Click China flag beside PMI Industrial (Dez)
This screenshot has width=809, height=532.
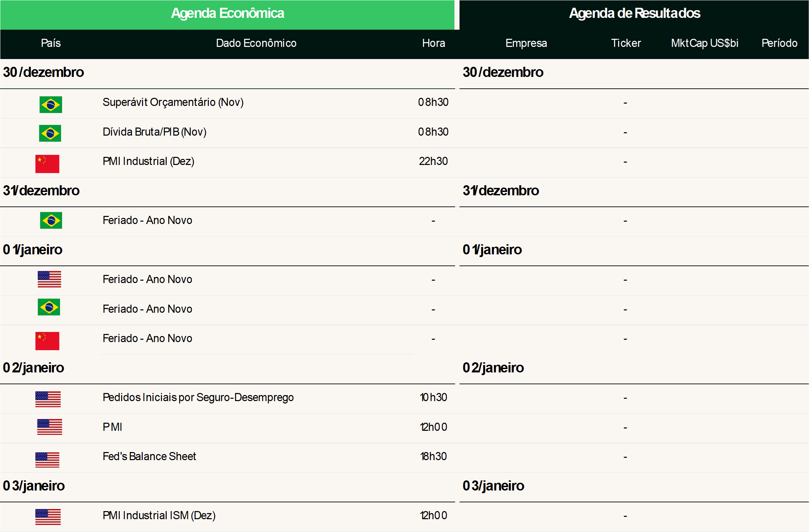(47, 164)
